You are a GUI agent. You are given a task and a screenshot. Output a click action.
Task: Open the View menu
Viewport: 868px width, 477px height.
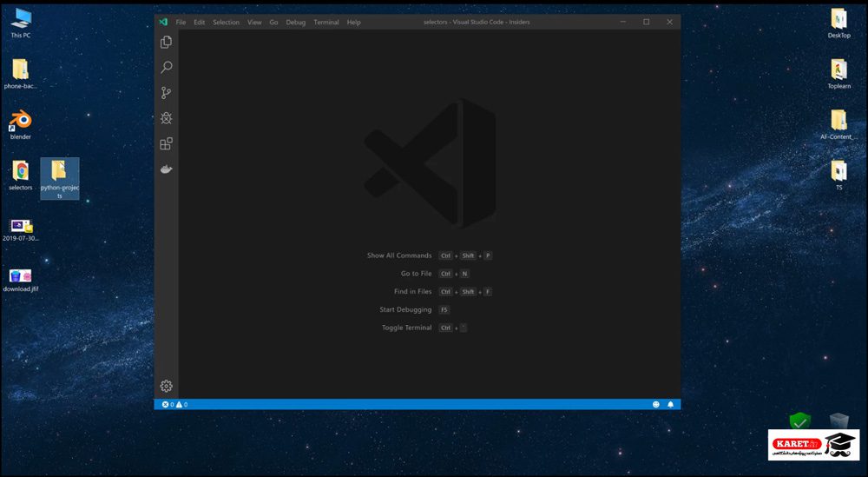pyautogui.click(x=254, y=23)
